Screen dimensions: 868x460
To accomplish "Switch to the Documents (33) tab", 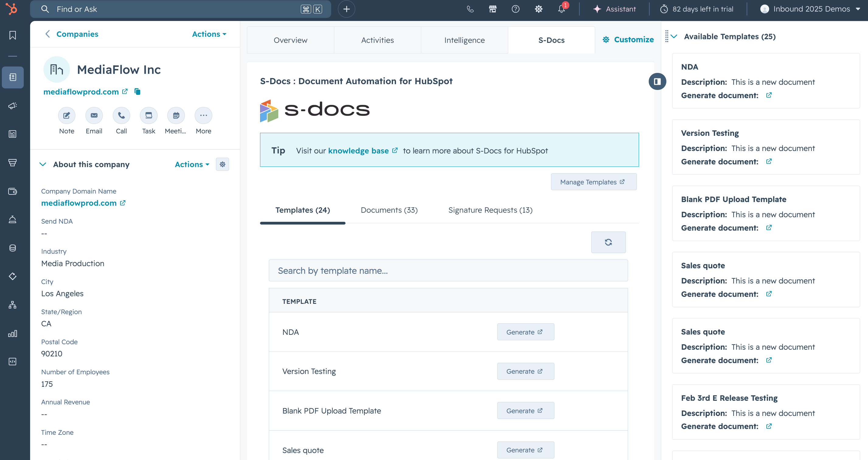I will coord(389,210).
